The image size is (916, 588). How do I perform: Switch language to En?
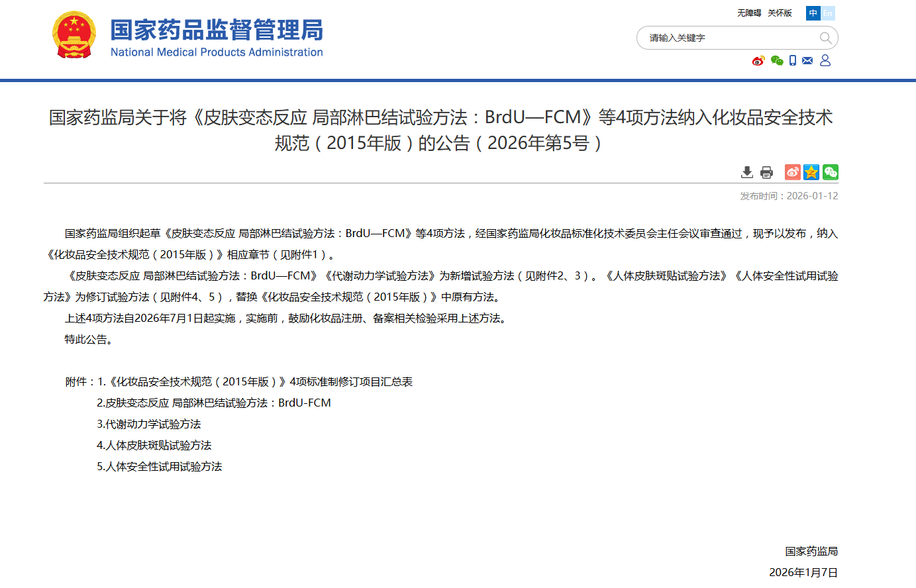click(x=828, y=13)
